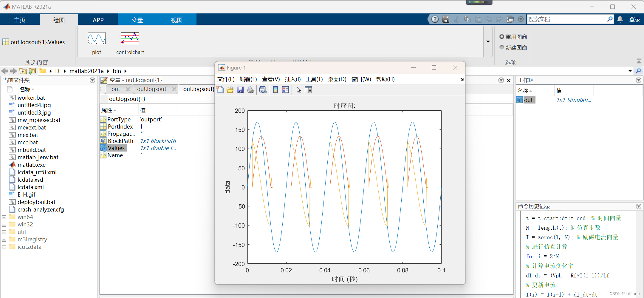Select matlab.exe in Current Folder
This screenshot has height=298, width=644.
coord(32,165)
